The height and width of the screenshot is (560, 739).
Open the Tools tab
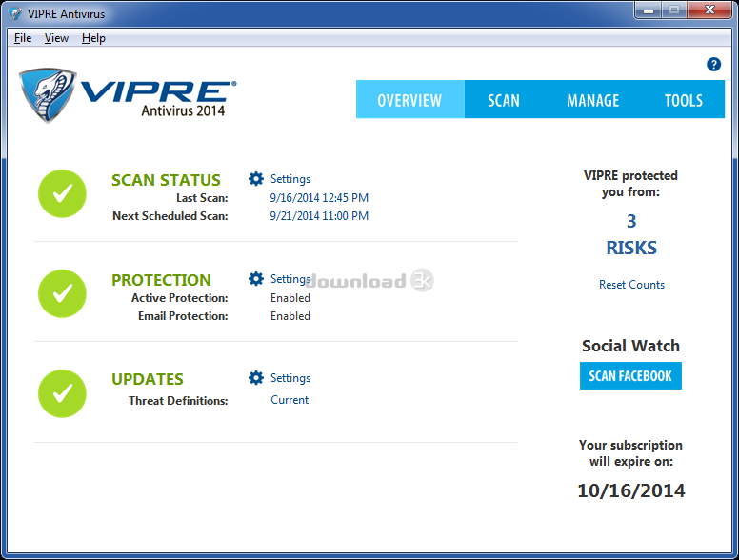(x=683, y=100)
